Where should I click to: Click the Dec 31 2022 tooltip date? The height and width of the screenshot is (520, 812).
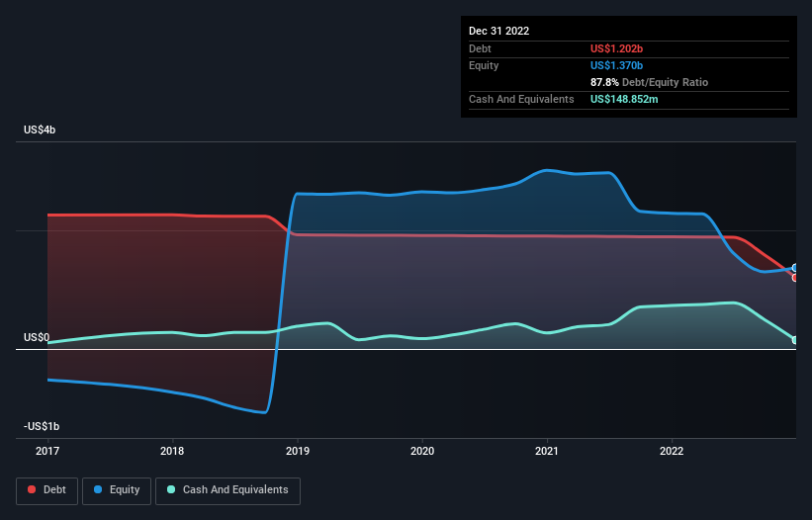pyautogui.click(x=498, y=31)
